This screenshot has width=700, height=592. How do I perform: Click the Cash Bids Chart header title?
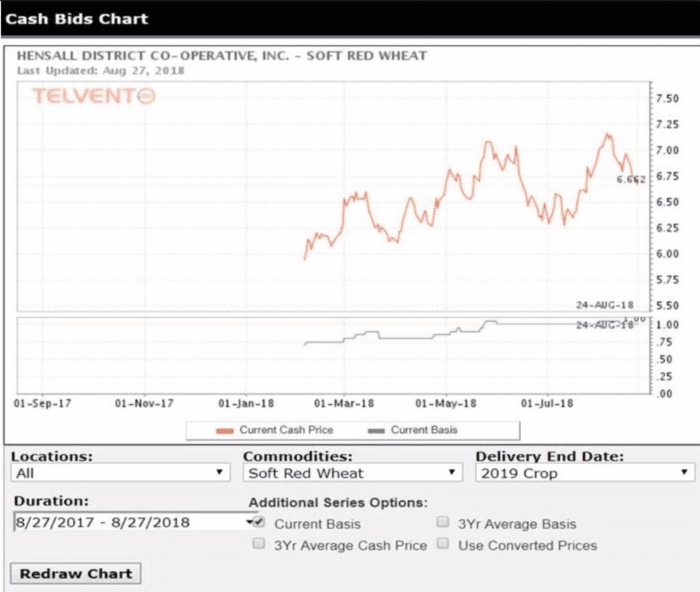[77, 18]
